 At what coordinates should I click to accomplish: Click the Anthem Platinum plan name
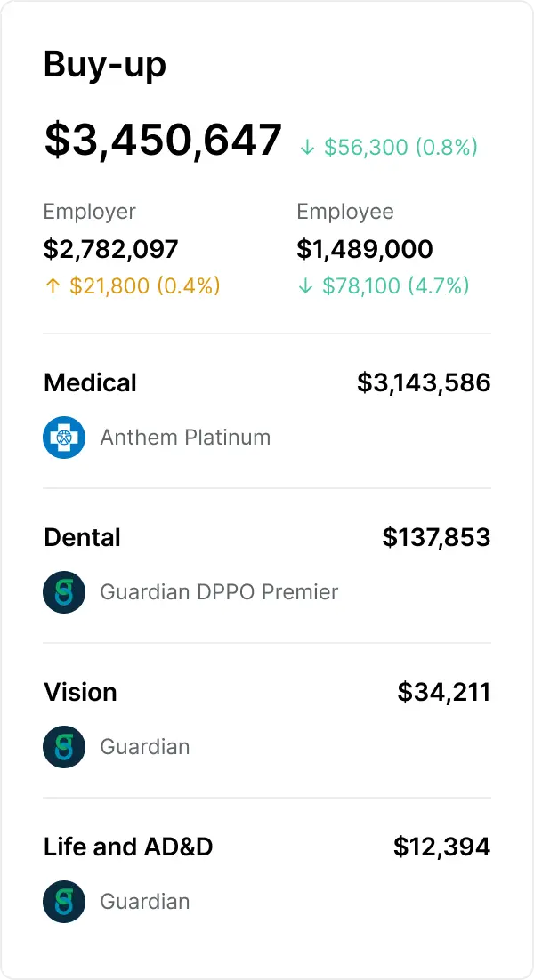click(185, 438)
